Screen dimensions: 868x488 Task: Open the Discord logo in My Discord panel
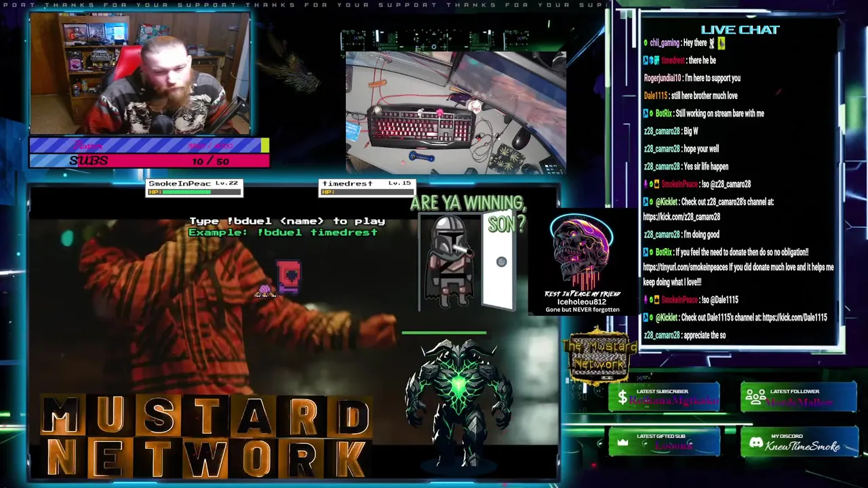(x=755, y=443)
